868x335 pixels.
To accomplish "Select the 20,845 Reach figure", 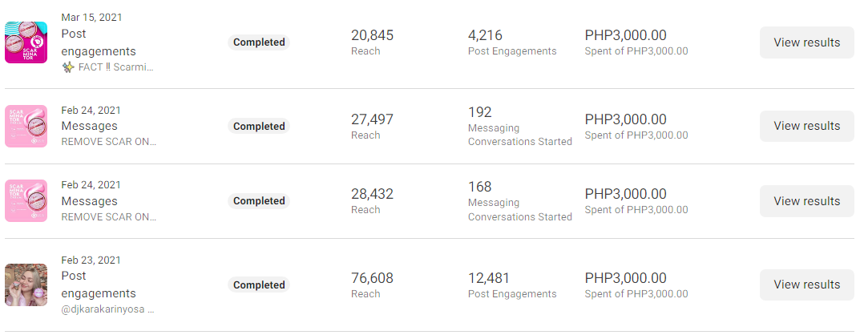I will click(372, 35).
